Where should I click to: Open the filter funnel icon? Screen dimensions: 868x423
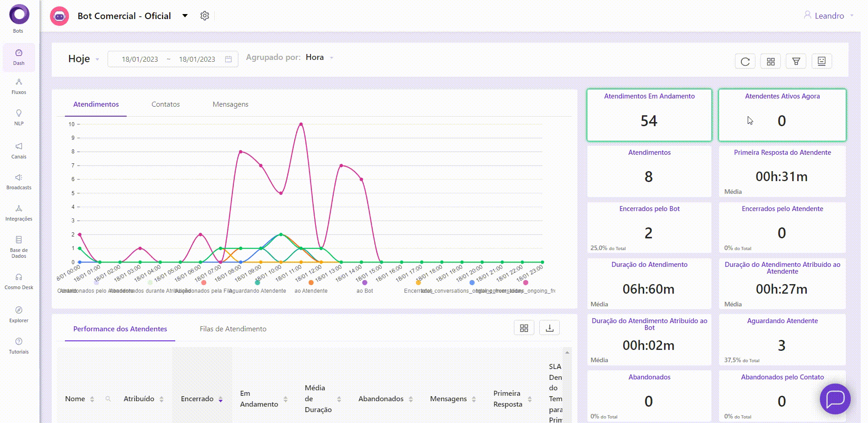click(796, 61)
